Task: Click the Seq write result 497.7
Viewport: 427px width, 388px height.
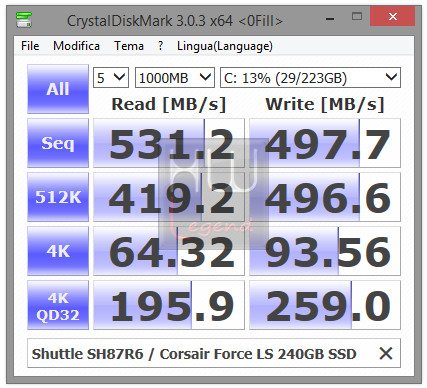Action: (x=325, y=143)
